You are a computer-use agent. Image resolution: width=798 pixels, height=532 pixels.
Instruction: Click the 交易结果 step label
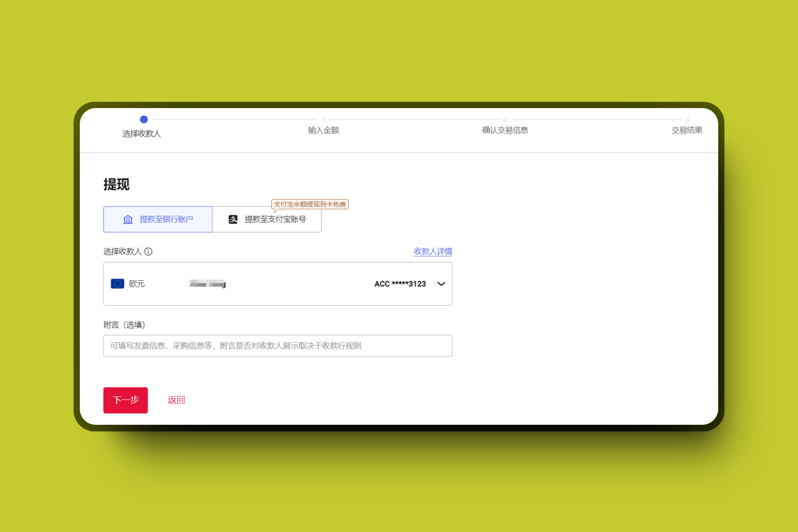(x=687, y=130)
